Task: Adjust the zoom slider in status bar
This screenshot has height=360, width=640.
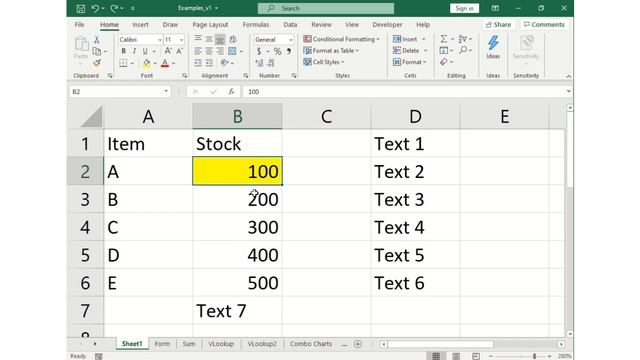Action: point(534,356)
